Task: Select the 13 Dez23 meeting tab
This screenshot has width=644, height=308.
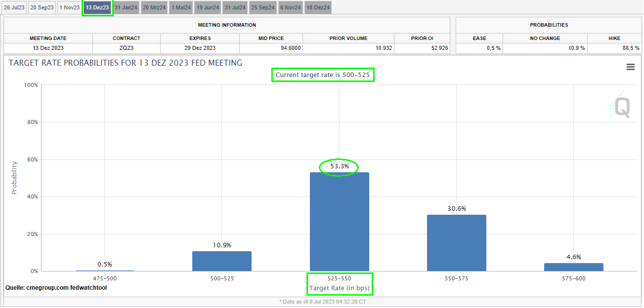Action: click(97, 7)
